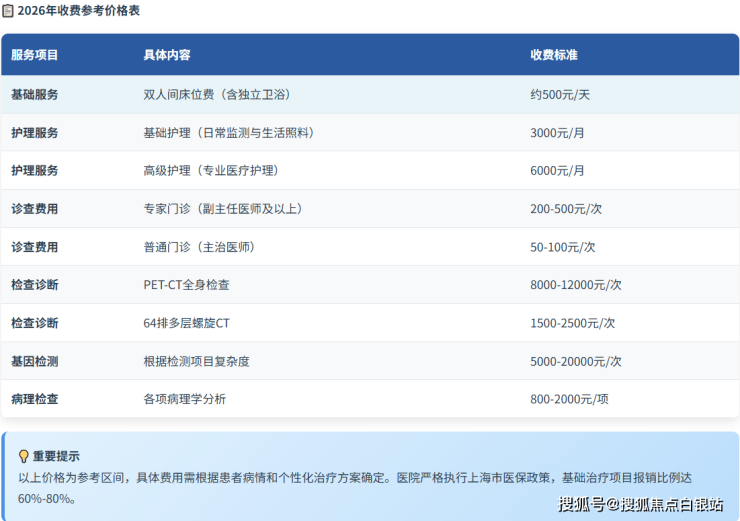Click the 重要提示 heading text
The image size is (740, 521).
pyautogui.click(x=56, y=455)
